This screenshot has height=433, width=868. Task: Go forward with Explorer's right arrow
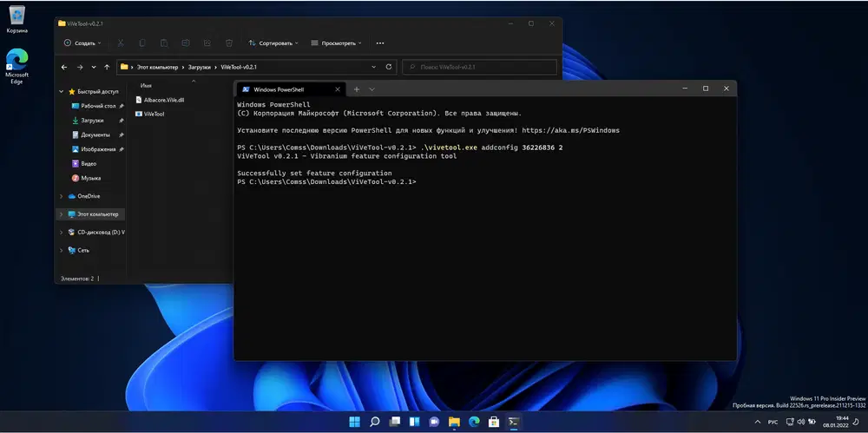click(x=80, y=67)
